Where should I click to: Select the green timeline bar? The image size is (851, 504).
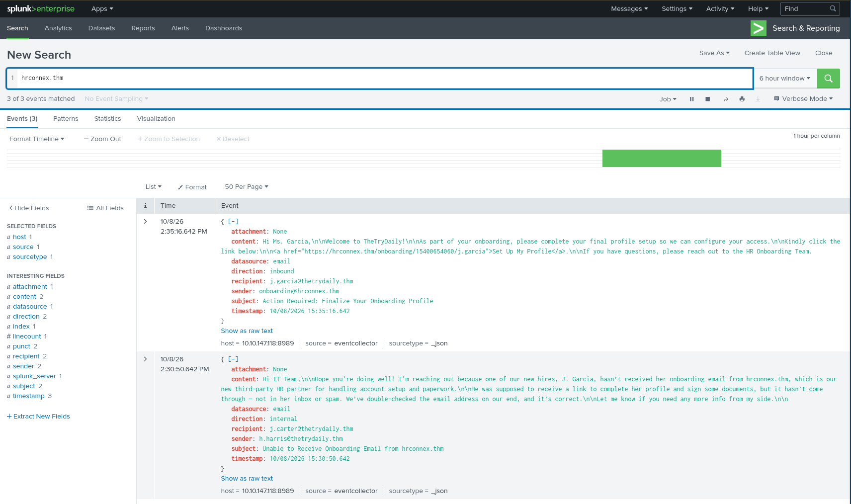pyautogui.click(x=662, y=159)
